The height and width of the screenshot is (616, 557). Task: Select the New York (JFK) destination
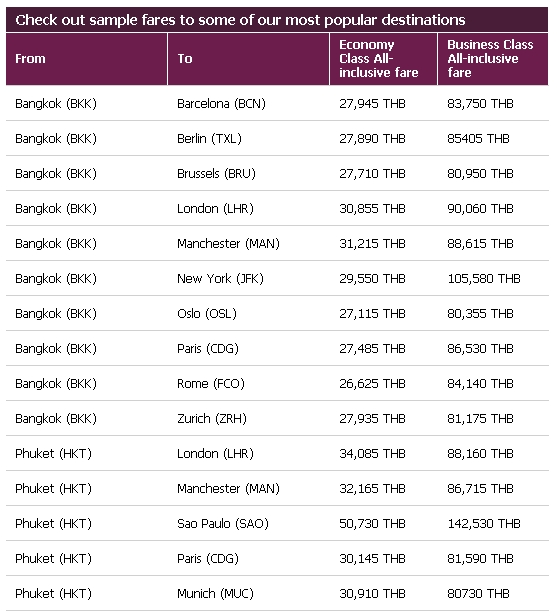tap(220, 279)
